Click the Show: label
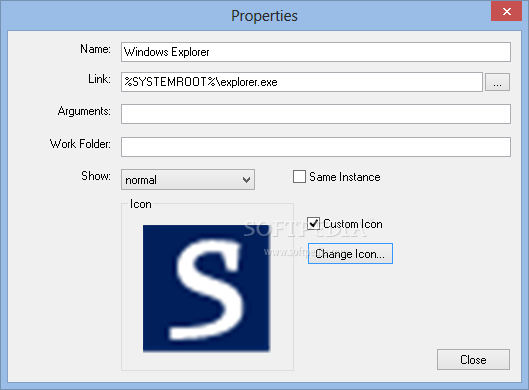 tap(96, 176)
